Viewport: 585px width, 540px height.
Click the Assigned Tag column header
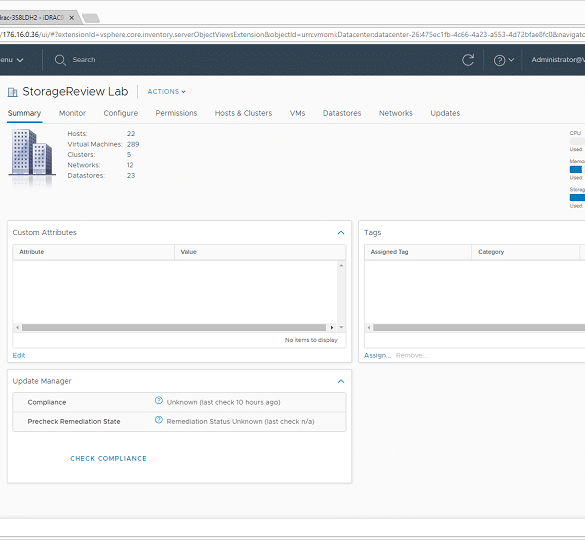pos(418,252)
